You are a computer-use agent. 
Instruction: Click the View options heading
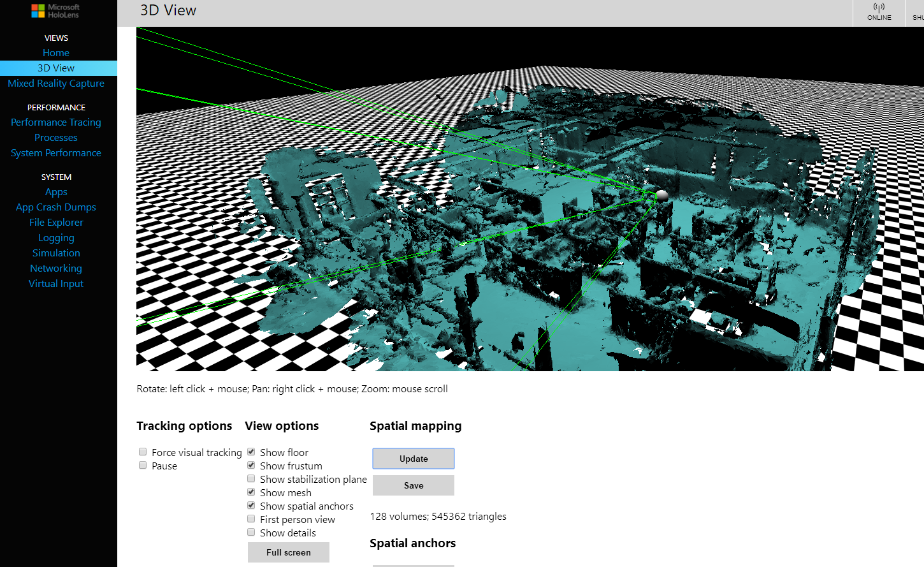(282, 426)
